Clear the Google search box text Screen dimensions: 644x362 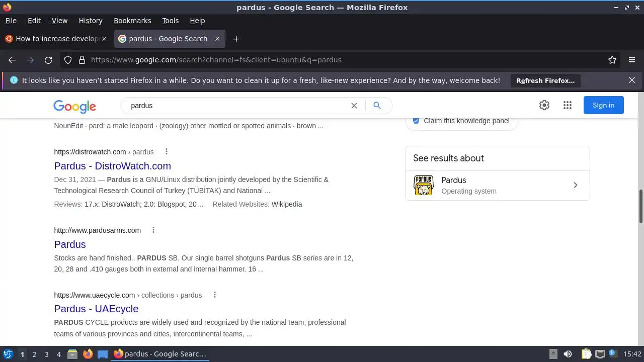(x=354, y=106)
